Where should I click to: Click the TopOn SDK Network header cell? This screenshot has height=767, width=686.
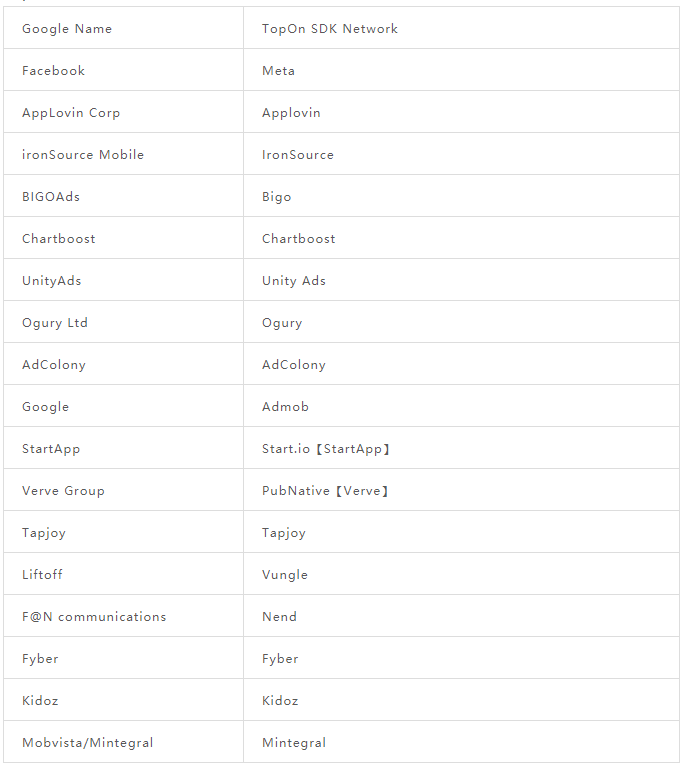point(461,28)
